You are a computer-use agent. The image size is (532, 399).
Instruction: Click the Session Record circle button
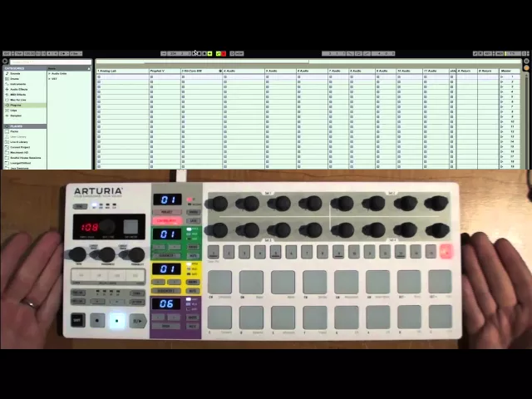tap(232, 53)
